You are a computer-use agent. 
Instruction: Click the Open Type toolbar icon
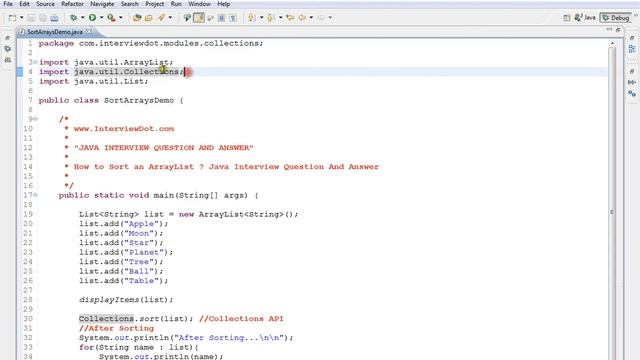(149, 18)
